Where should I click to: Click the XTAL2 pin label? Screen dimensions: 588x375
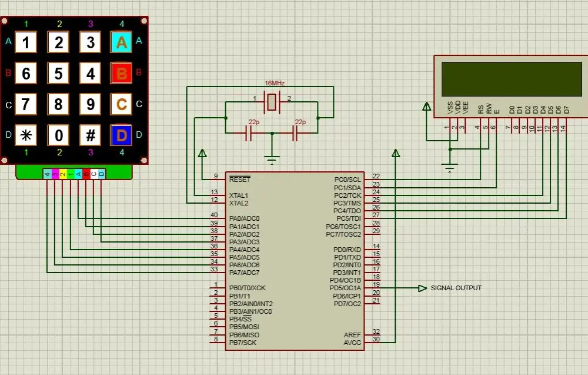point(239,203)
